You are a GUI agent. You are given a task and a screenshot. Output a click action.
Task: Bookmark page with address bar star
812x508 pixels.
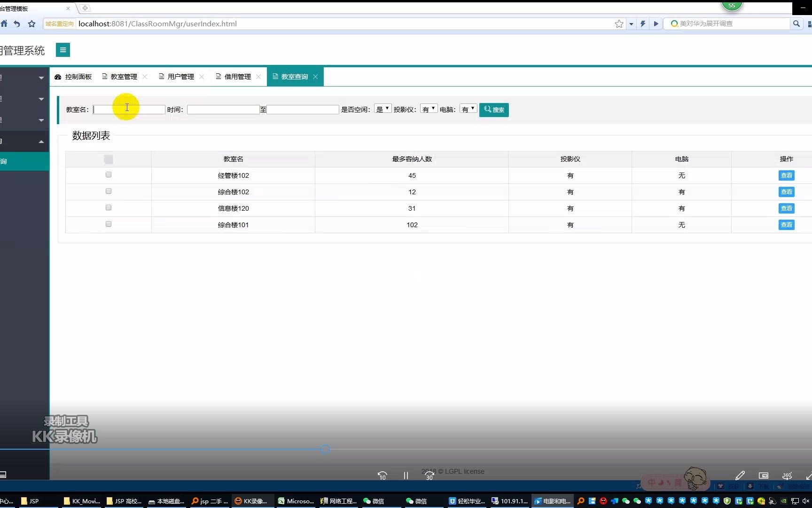[x=619, y=24]
